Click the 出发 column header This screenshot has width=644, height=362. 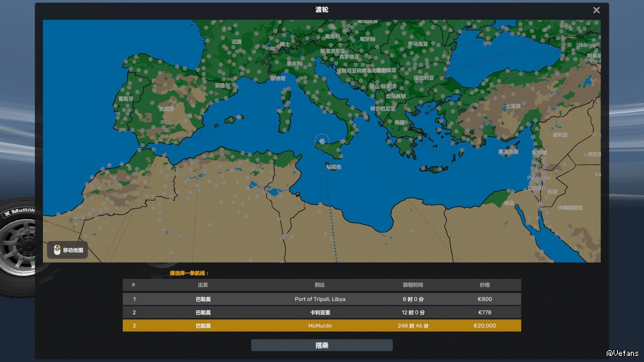(203, 285)
